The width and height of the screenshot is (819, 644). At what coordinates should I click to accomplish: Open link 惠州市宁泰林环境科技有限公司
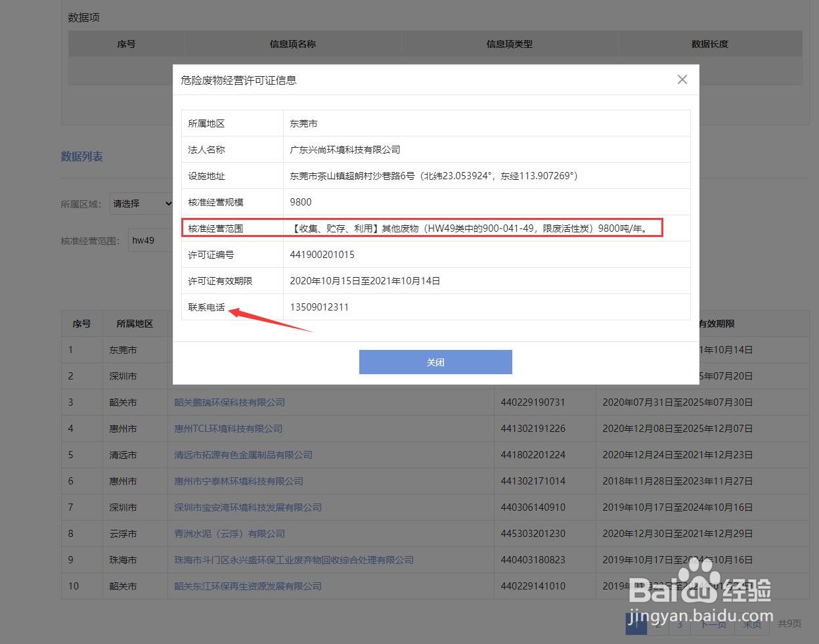(238, 481)
